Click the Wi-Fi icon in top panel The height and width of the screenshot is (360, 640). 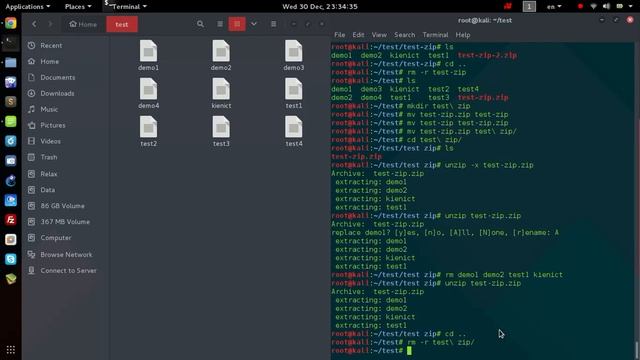click(593, 6)
